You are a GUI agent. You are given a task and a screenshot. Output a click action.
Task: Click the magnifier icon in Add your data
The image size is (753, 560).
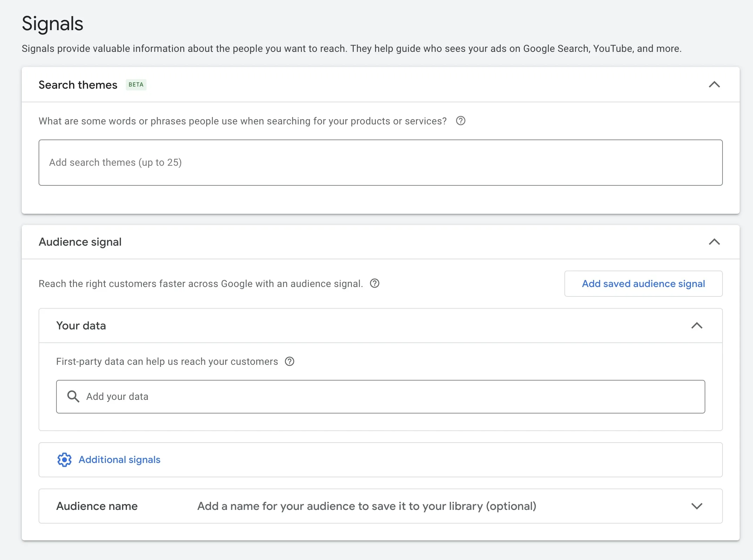(73, 396)
